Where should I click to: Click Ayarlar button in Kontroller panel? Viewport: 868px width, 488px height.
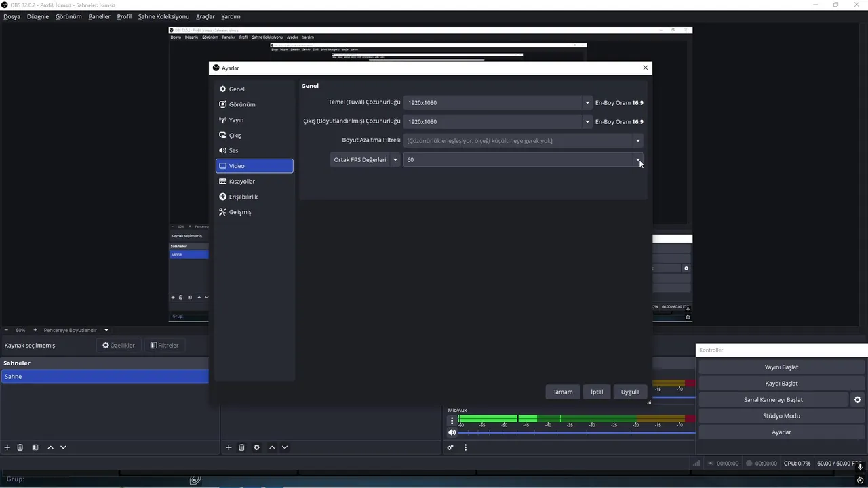tap(781, 432)
